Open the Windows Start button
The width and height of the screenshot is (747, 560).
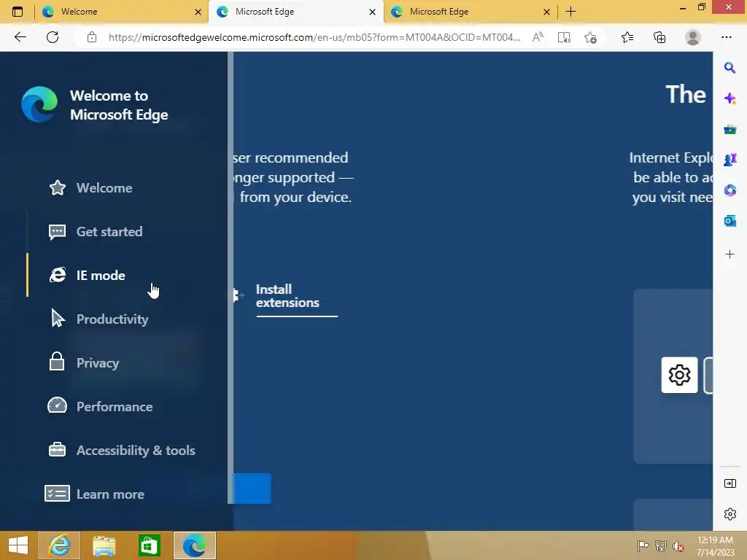(18, 545)
